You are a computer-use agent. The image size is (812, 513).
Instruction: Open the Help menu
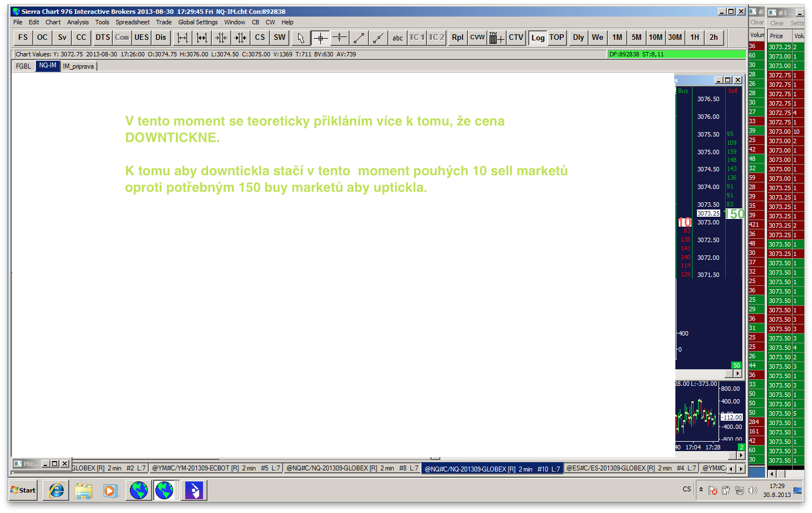(288, 22)
